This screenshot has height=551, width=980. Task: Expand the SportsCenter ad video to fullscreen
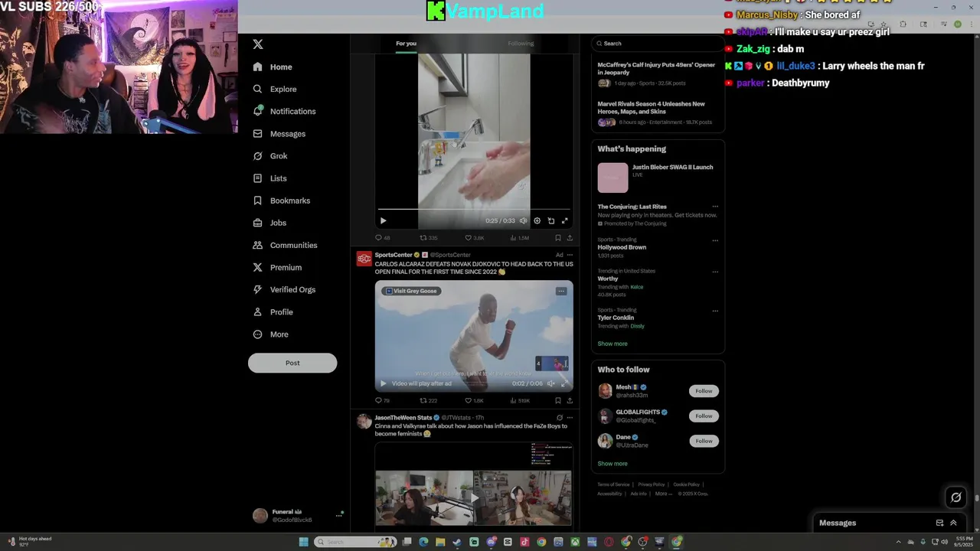(564, 383)
